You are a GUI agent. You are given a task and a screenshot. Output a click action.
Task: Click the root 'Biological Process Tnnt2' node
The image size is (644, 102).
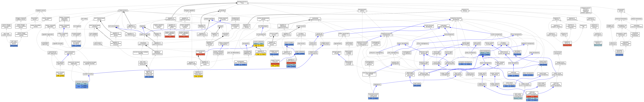[242, 2]
